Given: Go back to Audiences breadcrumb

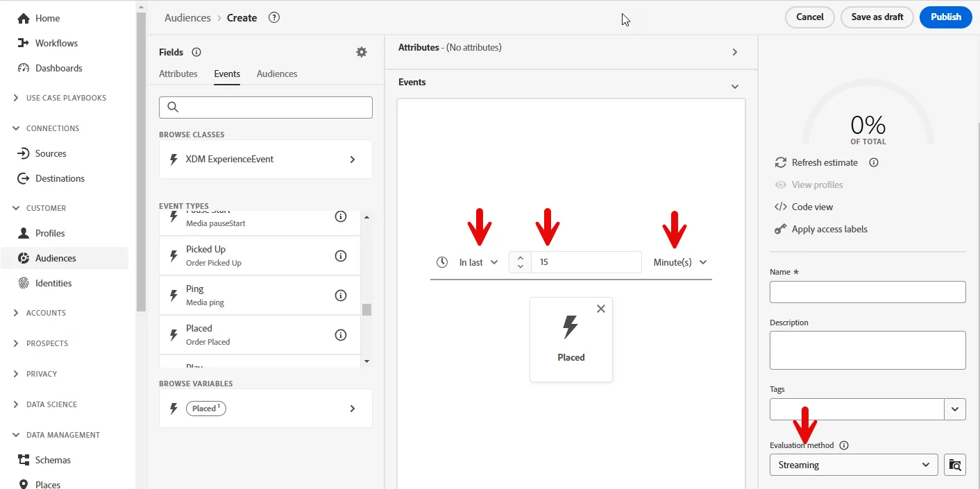Looking at the screenshot, I should click(187, 18).
